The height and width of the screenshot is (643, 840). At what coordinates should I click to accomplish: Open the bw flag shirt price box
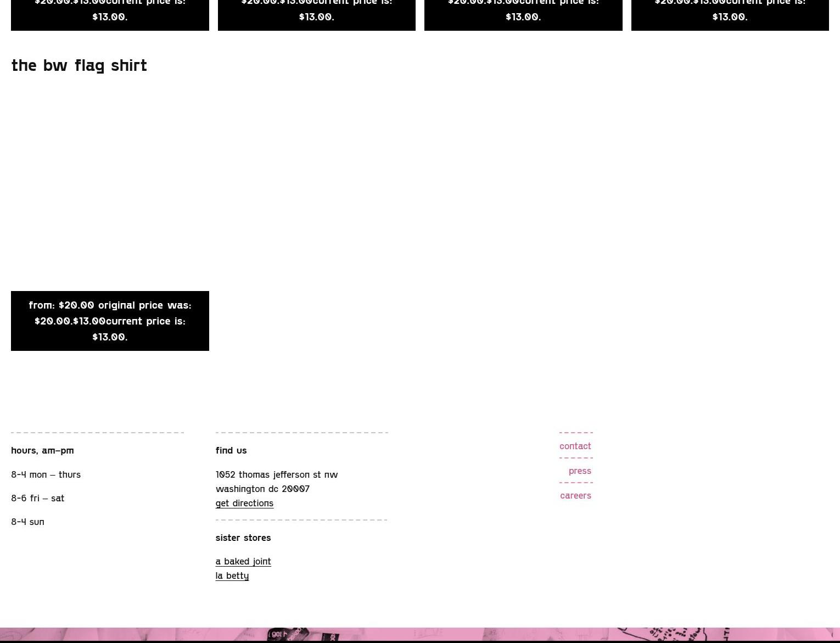point(110,321)
